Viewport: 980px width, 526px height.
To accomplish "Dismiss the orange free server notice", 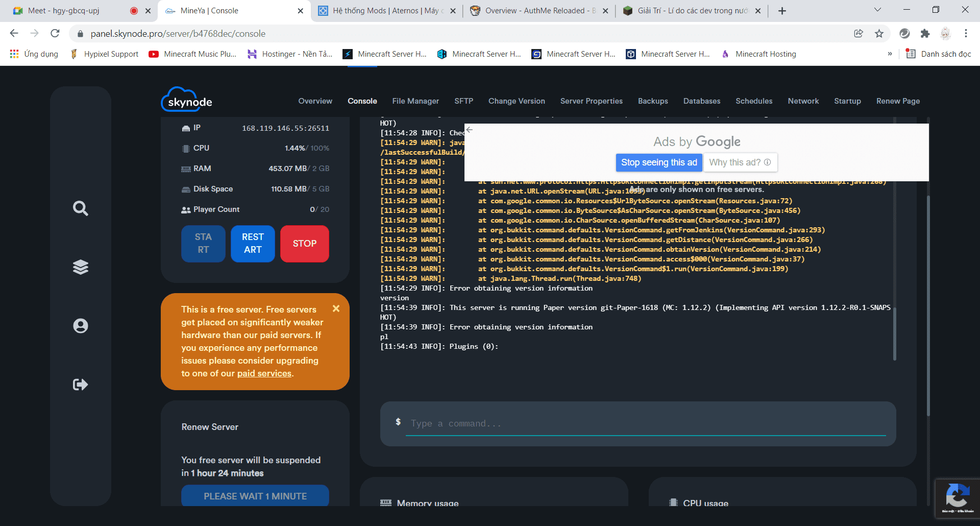I will coord(336,308).
